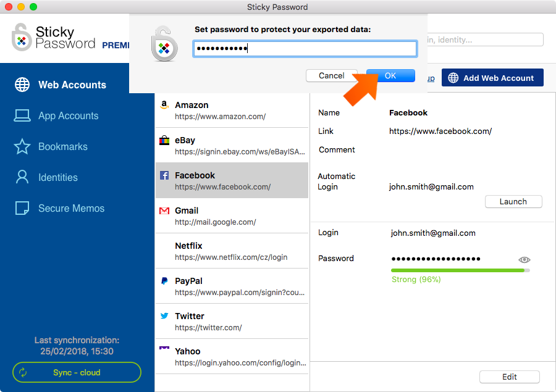The height and width of the screenshot is (392, 556).
Task: Edit the Facebook account details
Action: (x=510, y=377)
